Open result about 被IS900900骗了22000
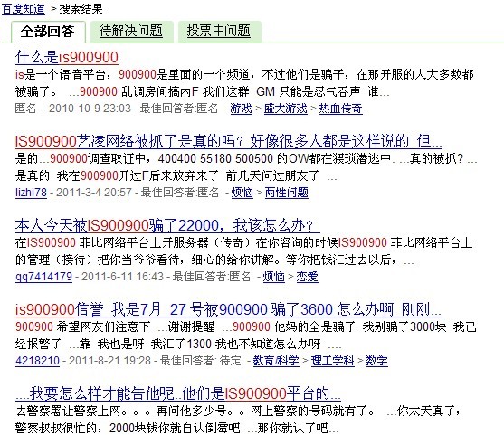 pos(167,225)
